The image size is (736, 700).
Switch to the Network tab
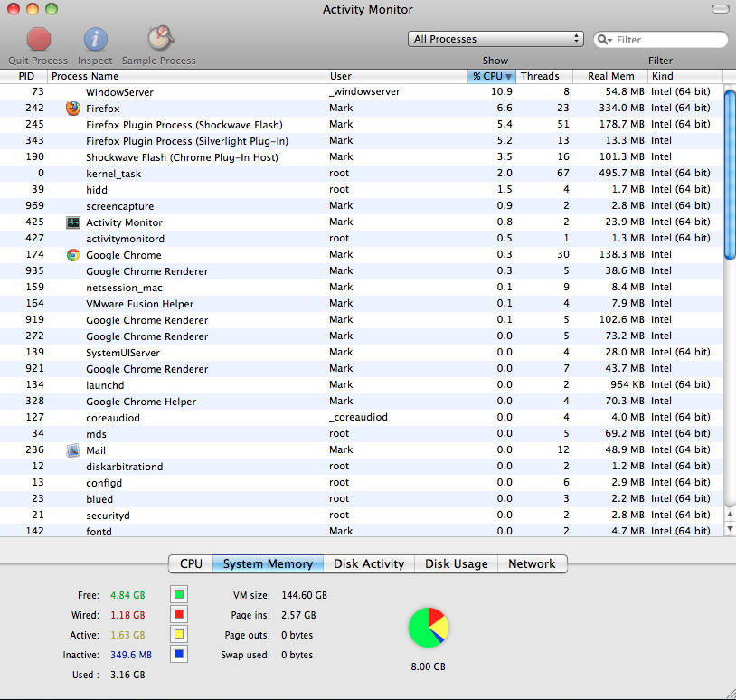click(532, 563)
